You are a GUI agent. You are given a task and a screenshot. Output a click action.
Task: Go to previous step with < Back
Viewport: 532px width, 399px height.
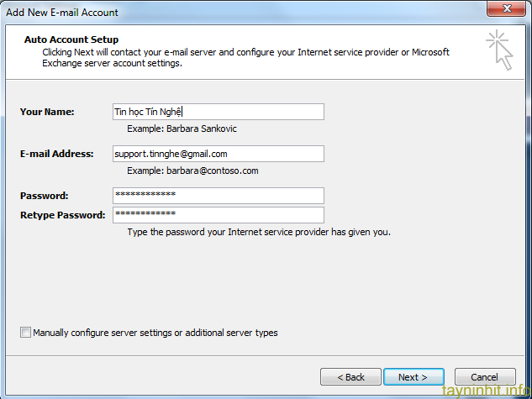(350, 377)
